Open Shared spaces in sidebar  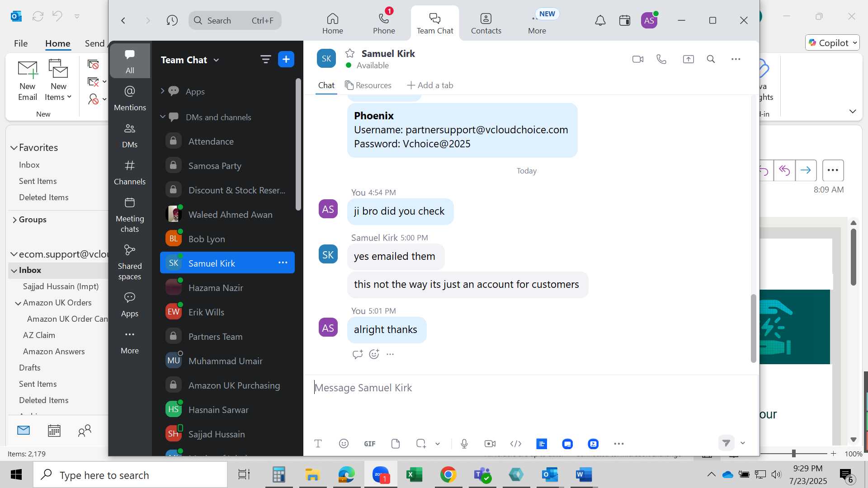[x=130, y=262]
